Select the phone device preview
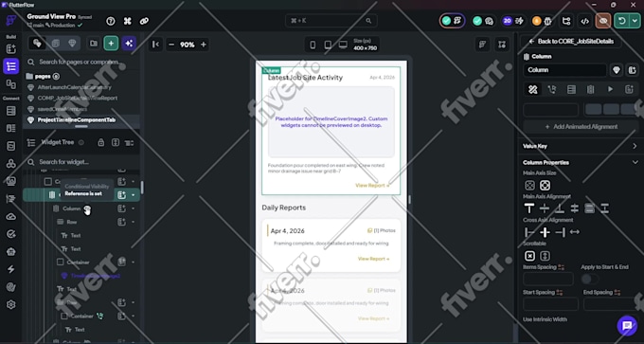644x344 pixels. coord(313,45)
